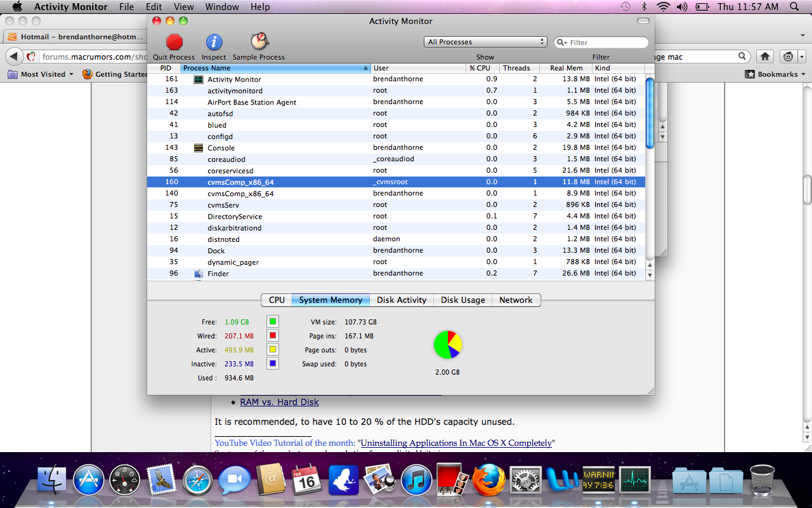The height and width of the screenshot is (508, 812).
Task: Switch to the Disk Usage tab
Action: (x=463, y=300)
